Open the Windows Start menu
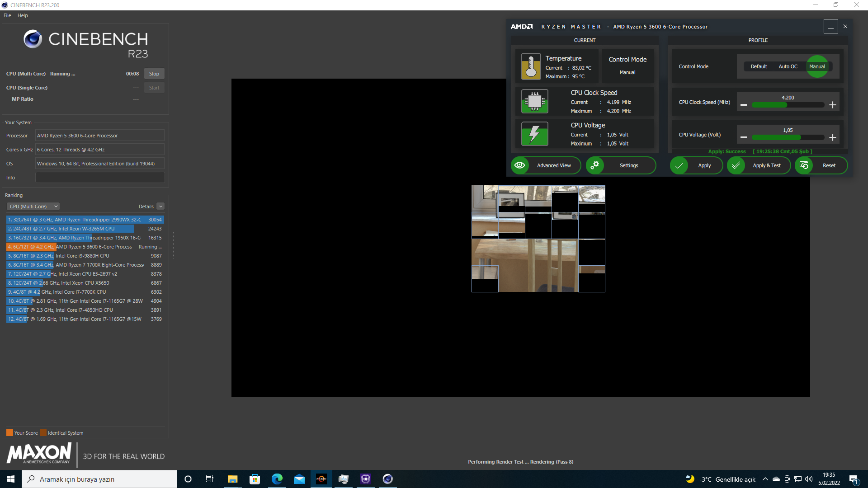 (x=11, y=479)
